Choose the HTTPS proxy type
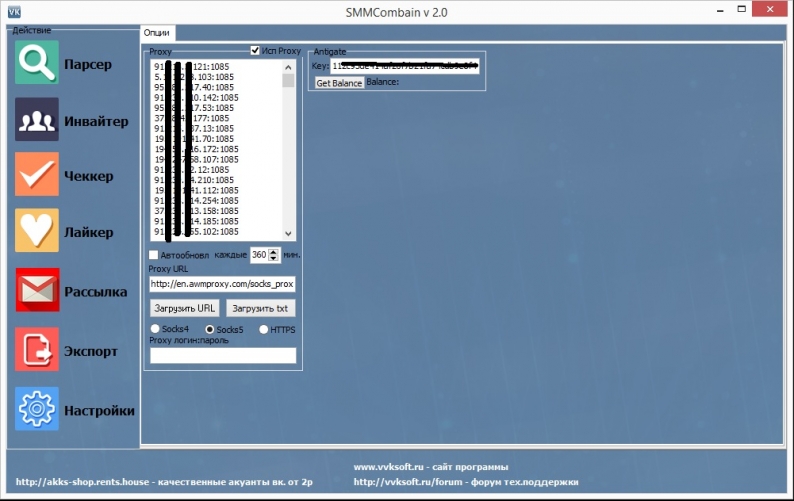This screenshot has width=794, height=501. (264, 329)
